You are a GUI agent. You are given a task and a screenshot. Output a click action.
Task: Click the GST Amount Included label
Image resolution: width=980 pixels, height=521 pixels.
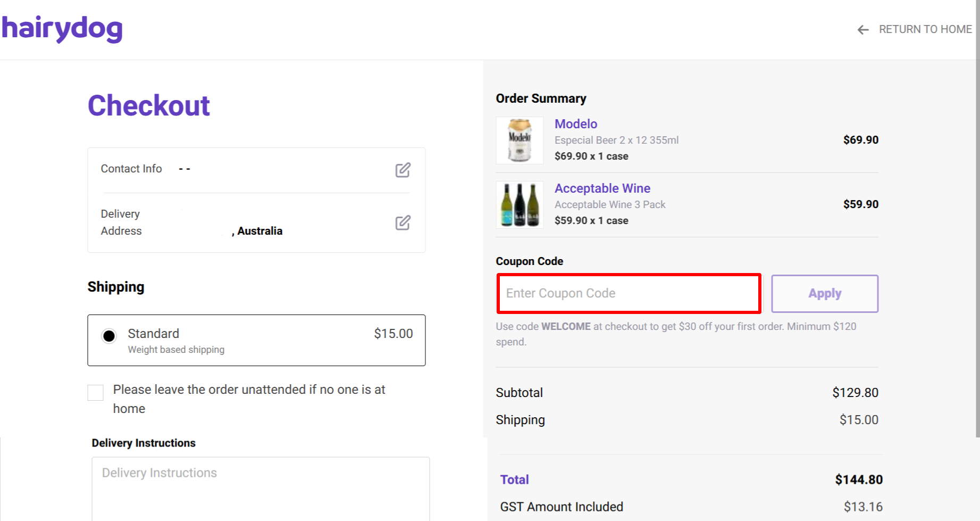tap(561, 506)
